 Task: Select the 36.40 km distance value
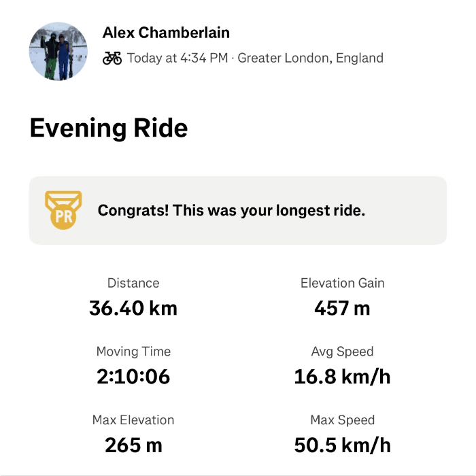click(x=133, y=308)
